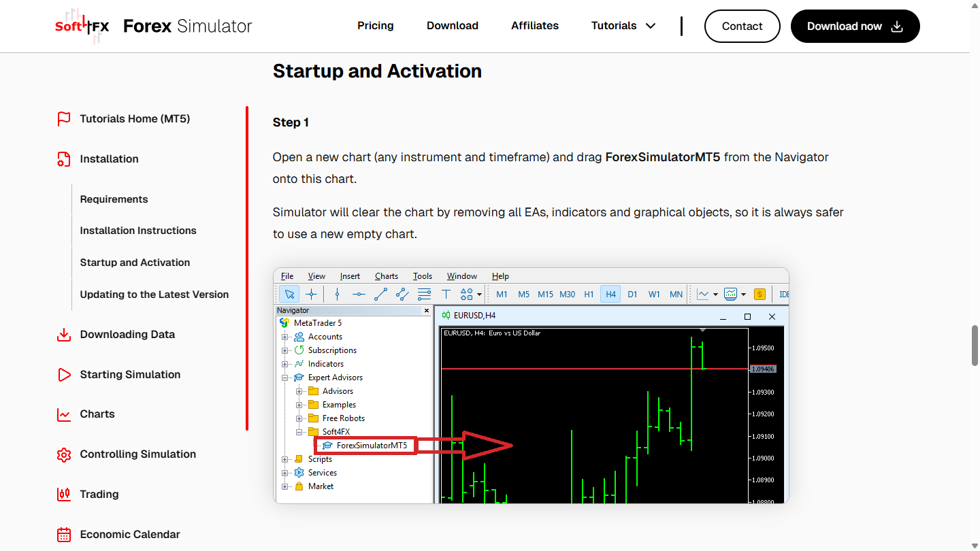
Task: Click the black Download now button
Action: 855,27
